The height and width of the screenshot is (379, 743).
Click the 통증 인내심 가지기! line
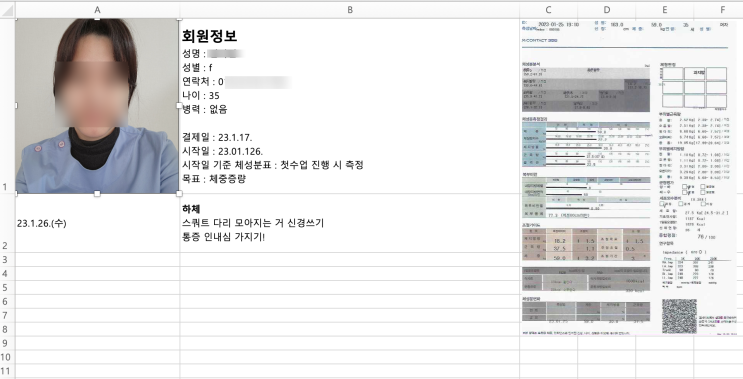(x=223, y=236)
